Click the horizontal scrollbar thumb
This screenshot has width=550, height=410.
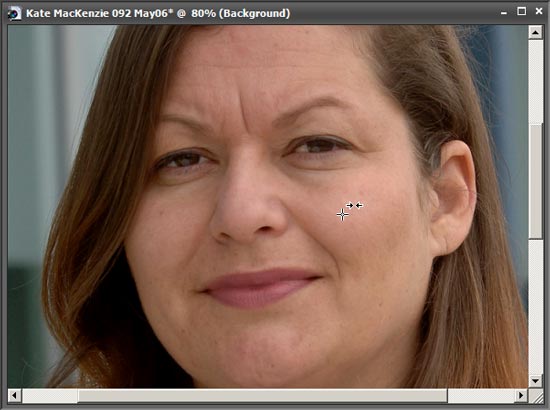pyautogui.click(x=262, y=395)
